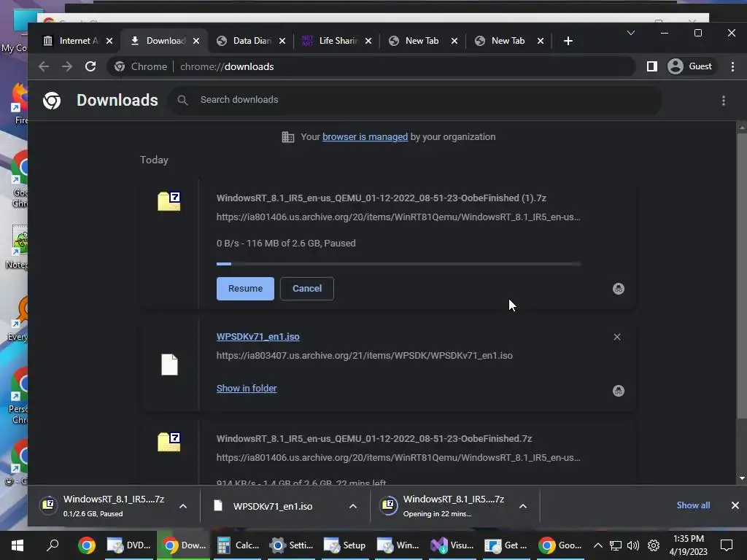
Task: Open the browser is managed link
Action: (x=365, y=137)
